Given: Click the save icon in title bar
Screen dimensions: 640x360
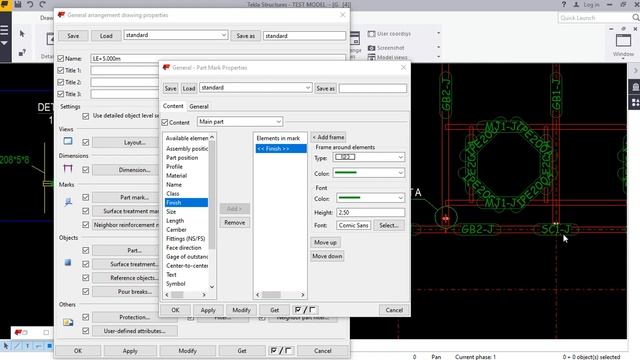Looking at the screenshot, I should click(x=18, y=4).
